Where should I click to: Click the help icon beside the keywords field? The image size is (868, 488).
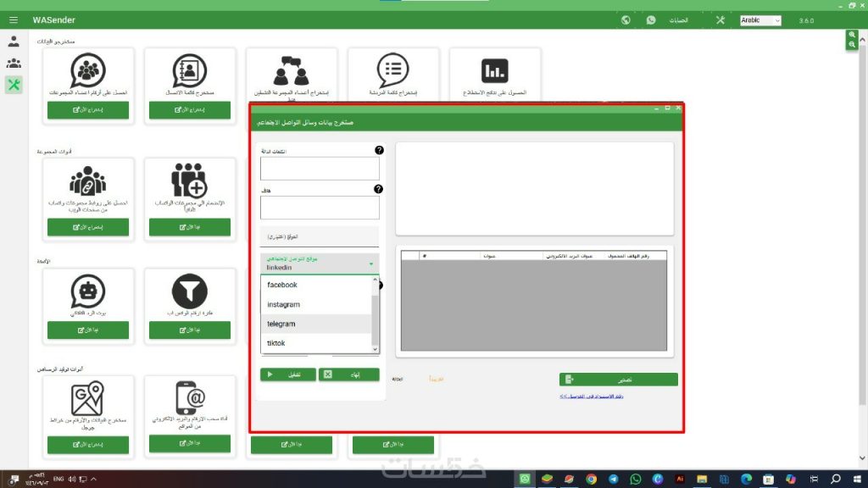coord(379,150)
